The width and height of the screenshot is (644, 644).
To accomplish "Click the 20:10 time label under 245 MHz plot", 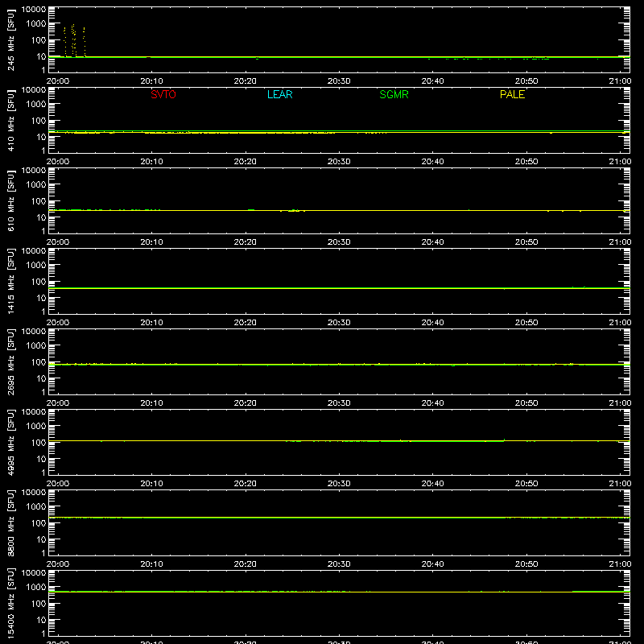I will point(151,81).
